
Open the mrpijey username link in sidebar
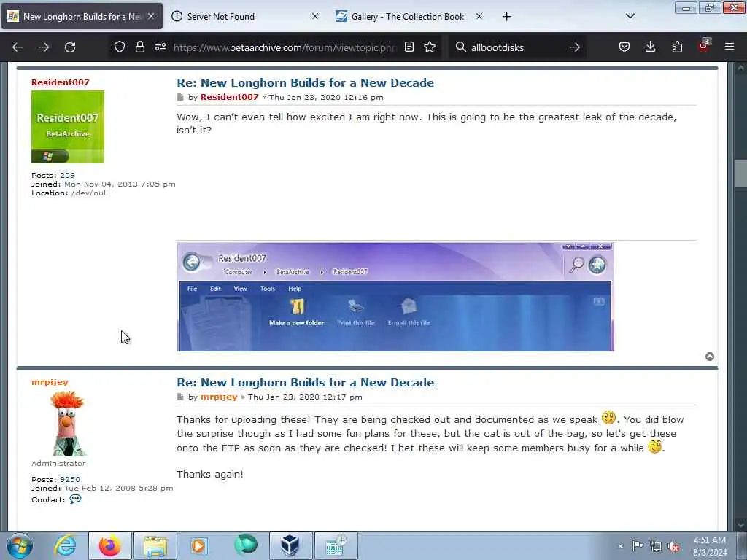[x=50, y=382]
